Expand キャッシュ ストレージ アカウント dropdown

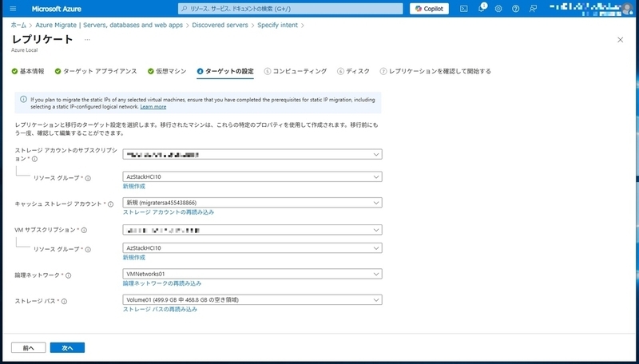pos(252,203)
